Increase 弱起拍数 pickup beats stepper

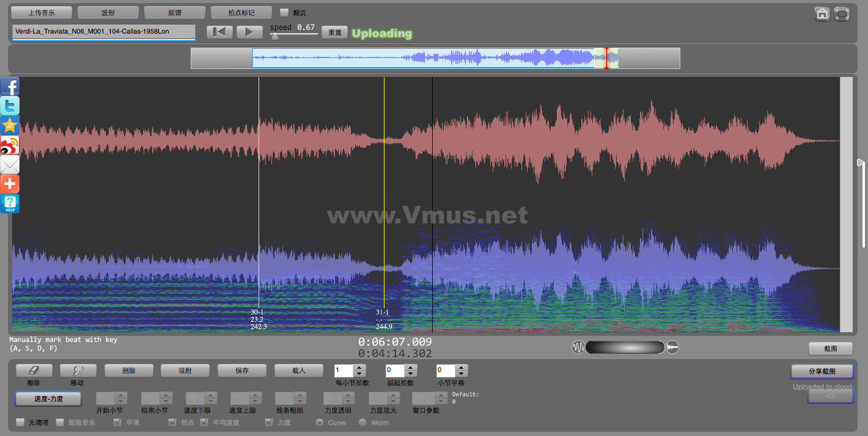point(411,368)
